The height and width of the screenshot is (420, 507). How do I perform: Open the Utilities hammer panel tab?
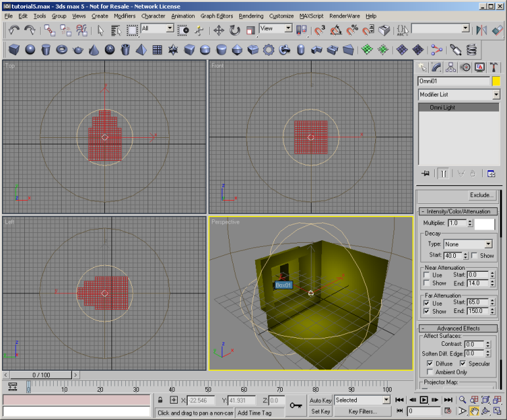[x=494, y=67]
